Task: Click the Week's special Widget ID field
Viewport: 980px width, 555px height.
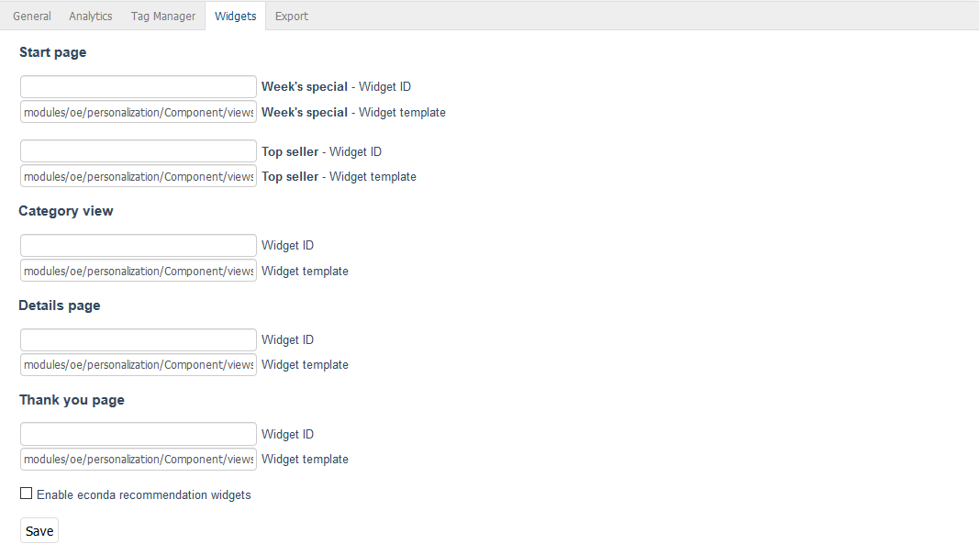Action: click(139, 87)
